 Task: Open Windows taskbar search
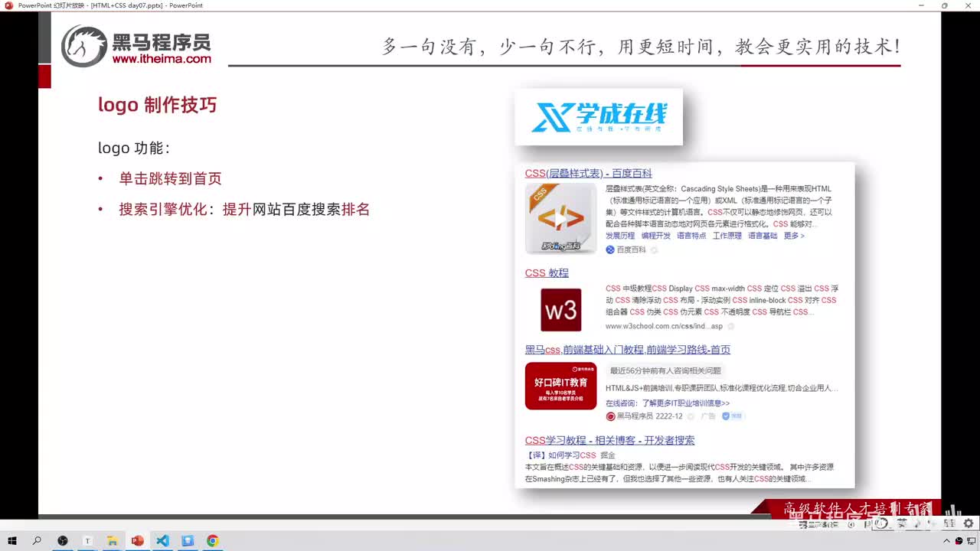tap(37, 541)
